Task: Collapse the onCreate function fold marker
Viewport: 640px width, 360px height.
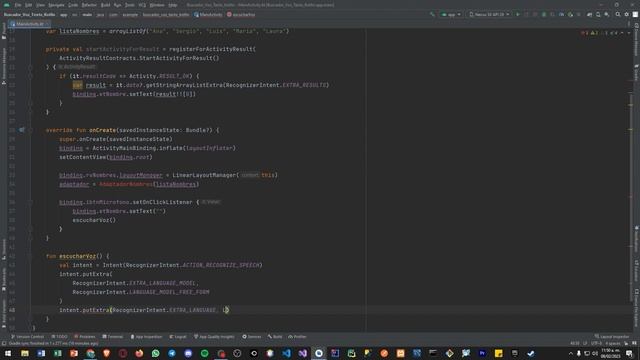Action: pyautogui.click(x=30, y=130)
